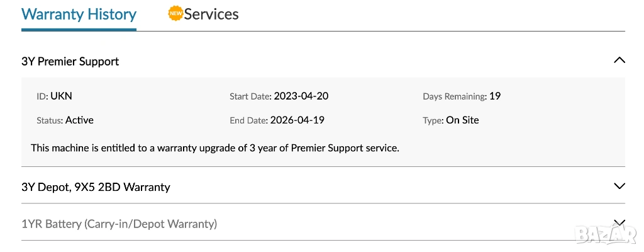Expand the 3Y Depot warranty chevron
Image resolution: width=644 pixels, height=252 pixels.
619,186
